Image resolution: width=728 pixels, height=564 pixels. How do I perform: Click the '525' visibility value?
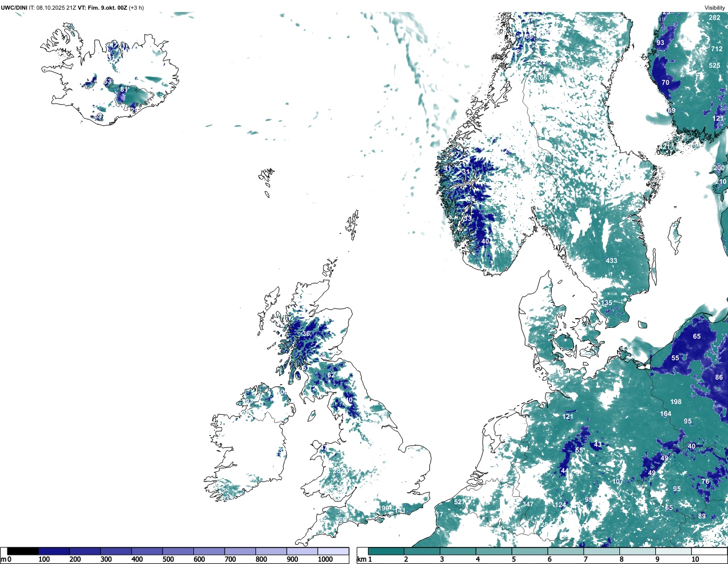pyautogui.click(x=714, y=65)
